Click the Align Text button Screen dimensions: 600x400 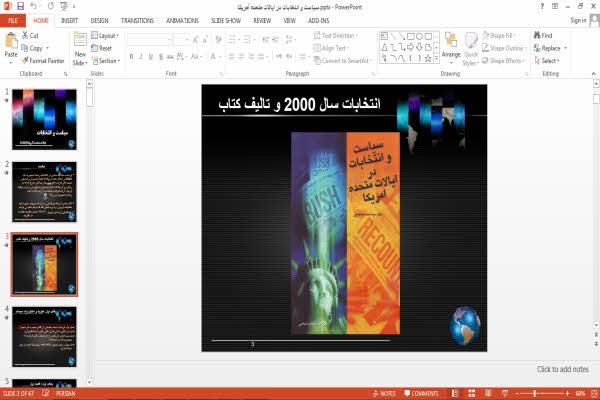(329, 48)
